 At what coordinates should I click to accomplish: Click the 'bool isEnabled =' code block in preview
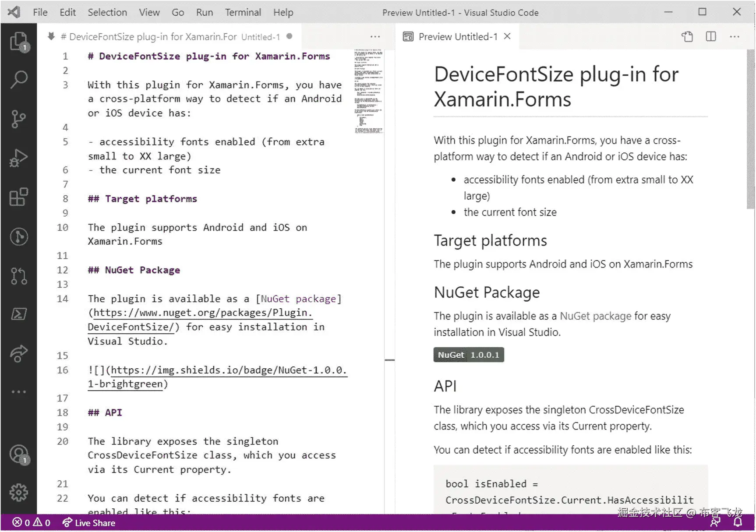coord(570,490)
